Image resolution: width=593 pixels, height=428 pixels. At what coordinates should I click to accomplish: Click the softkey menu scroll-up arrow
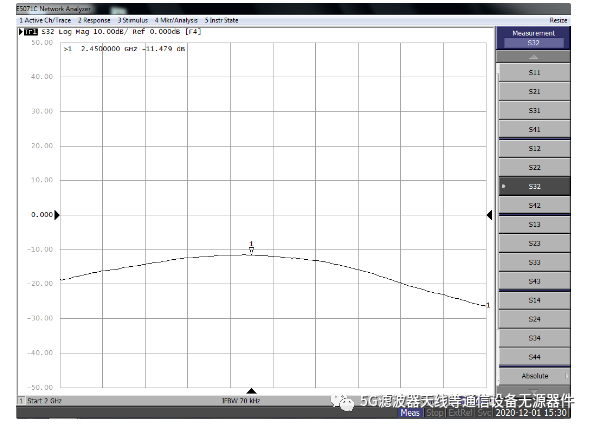click(533, 57)
